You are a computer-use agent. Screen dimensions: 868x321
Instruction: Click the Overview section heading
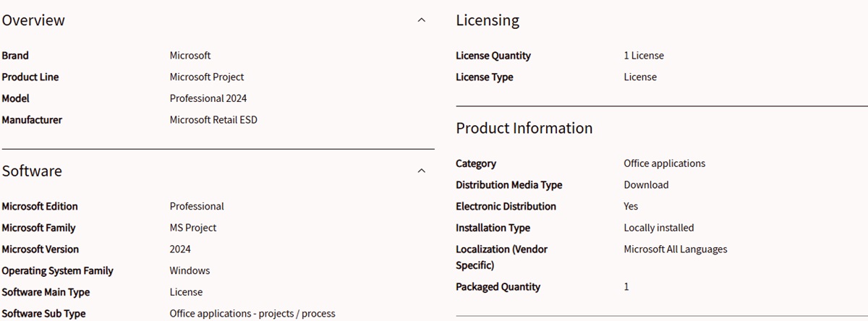click(x=33, y=20)
